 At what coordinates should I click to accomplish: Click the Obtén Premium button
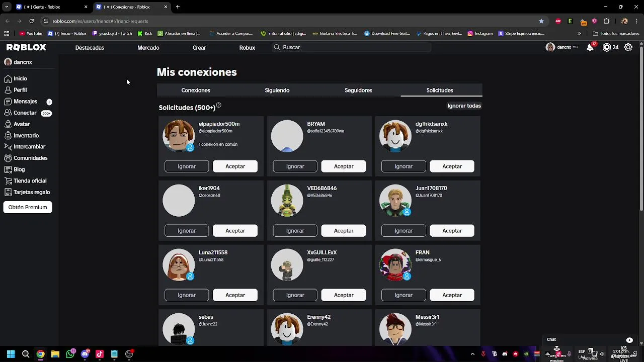point(28,207)
